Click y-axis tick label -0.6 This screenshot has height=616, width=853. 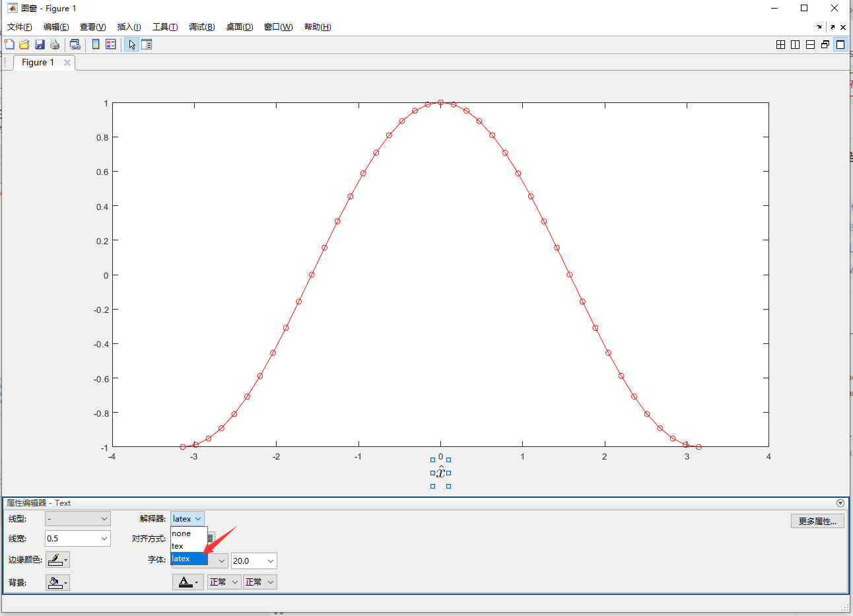pyautogui.click(x=101, y=378)
